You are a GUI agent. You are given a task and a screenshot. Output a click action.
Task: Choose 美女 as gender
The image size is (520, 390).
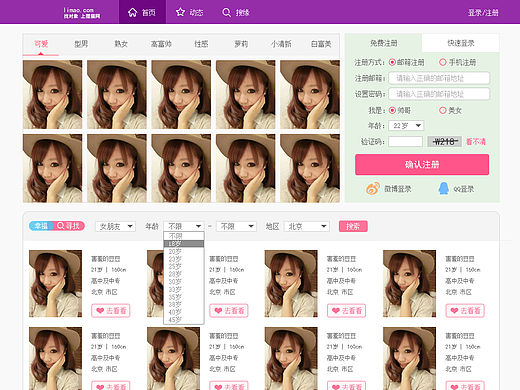(443, 110)
